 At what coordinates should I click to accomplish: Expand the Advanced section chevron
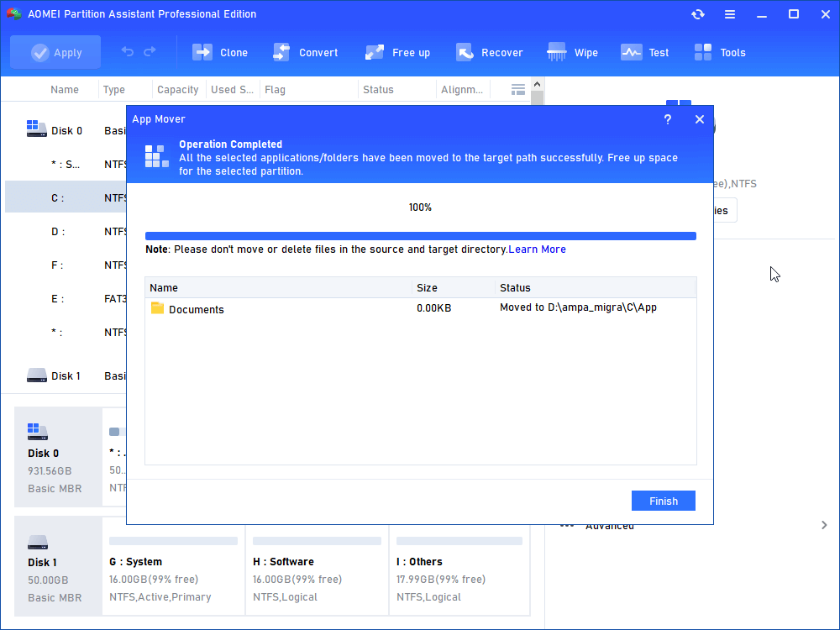823,525
